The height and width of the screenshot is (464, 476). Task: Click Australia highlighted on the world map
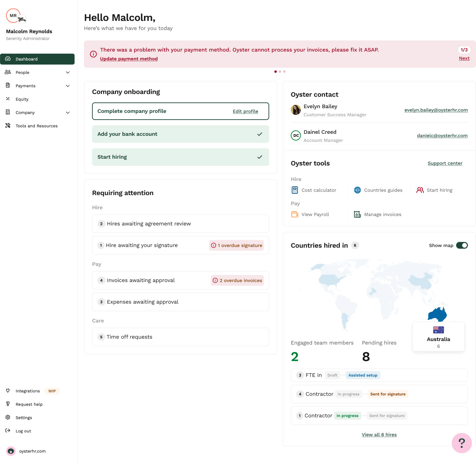coord(437,314)
